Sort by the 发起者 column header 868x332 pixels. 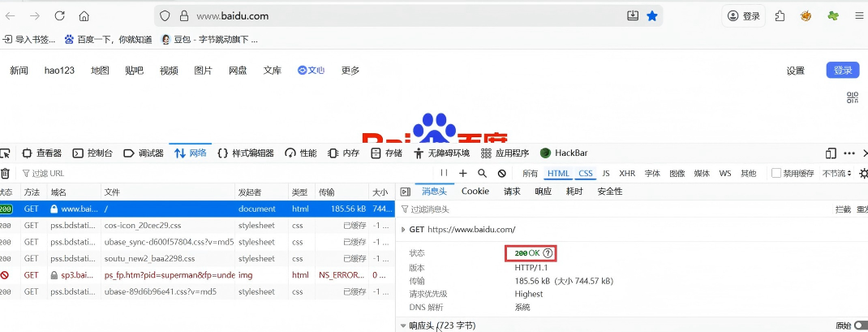pos(261,192)
